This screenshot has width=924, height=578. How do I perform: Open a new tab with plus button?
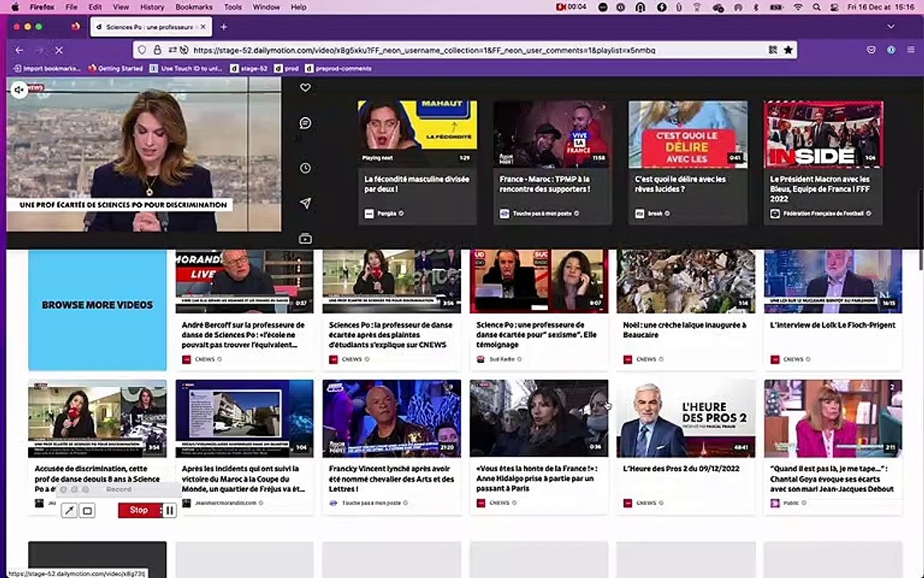(x=223, y=26)
